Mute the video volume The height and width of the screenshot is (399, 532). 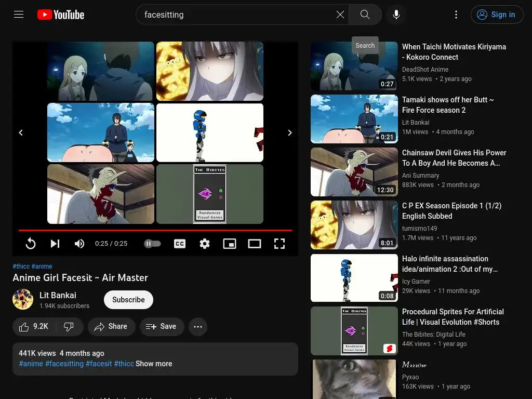click(79, 244)
